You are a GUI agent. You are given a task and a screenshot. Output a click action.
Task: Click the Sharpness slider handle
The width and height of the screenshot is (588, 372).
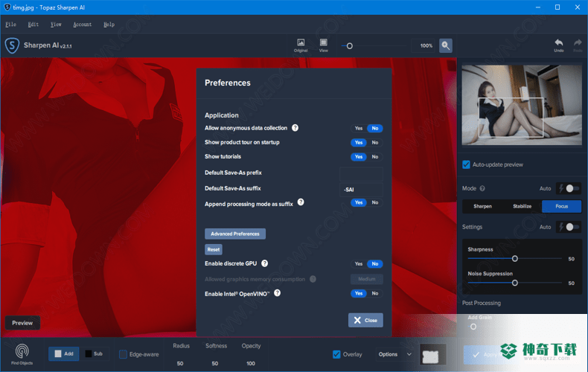515,258
